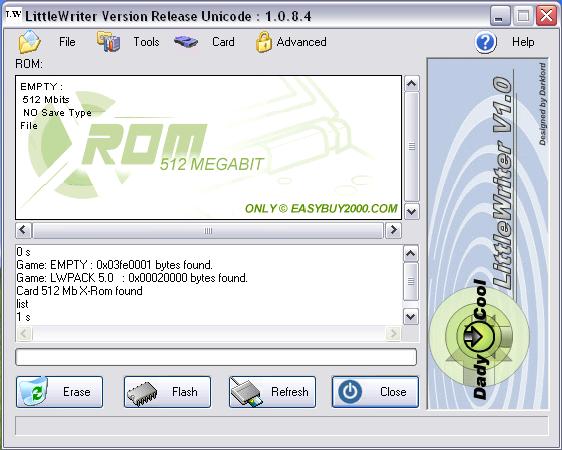Click the chip icon on Flash
Screen dimensions: 562x450
pyautogui.click(x=142, y=393)
